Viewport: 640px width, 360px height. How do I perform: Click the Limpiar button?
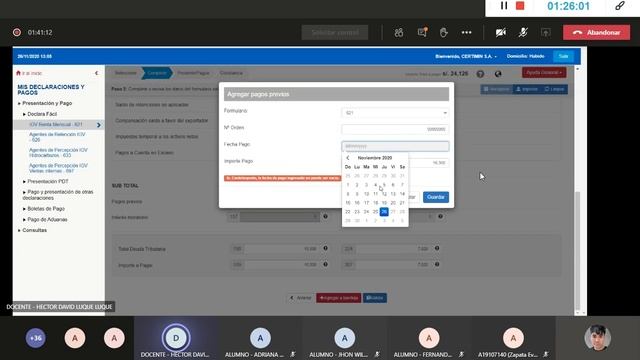(554, 89)
